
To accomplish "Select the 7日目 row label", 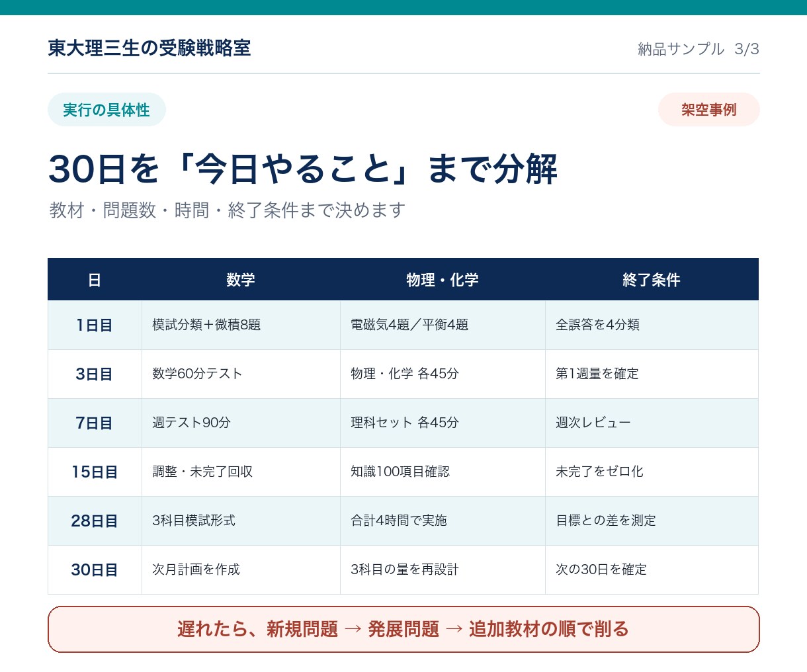I will tap(95, 423).
